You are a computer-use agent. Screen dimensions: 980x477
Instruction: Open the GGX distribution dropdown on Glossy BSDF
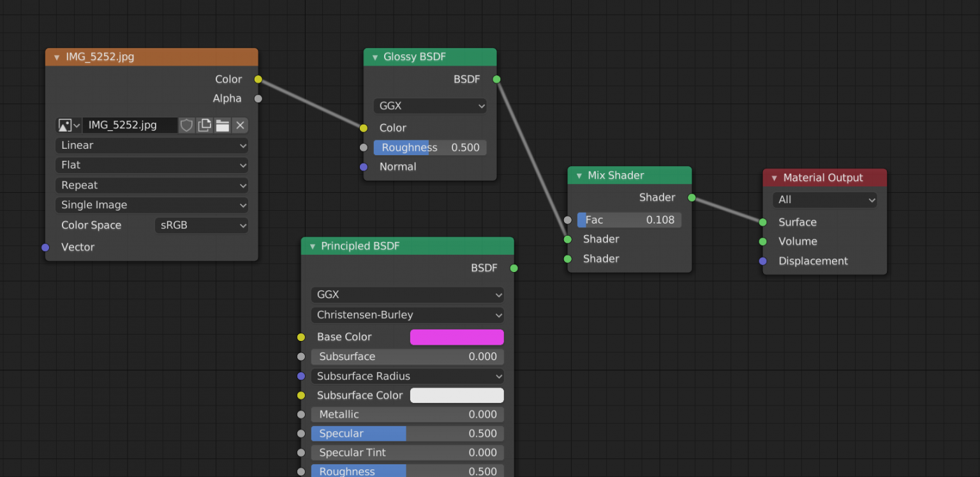click(x=429, y=105)
